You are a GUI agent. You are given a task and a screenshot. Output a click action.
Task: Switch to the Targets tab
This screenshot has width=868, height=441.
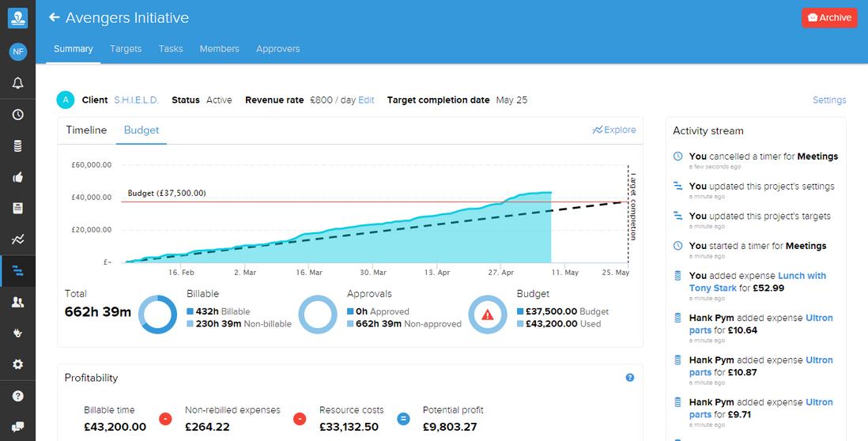point(126,49)
